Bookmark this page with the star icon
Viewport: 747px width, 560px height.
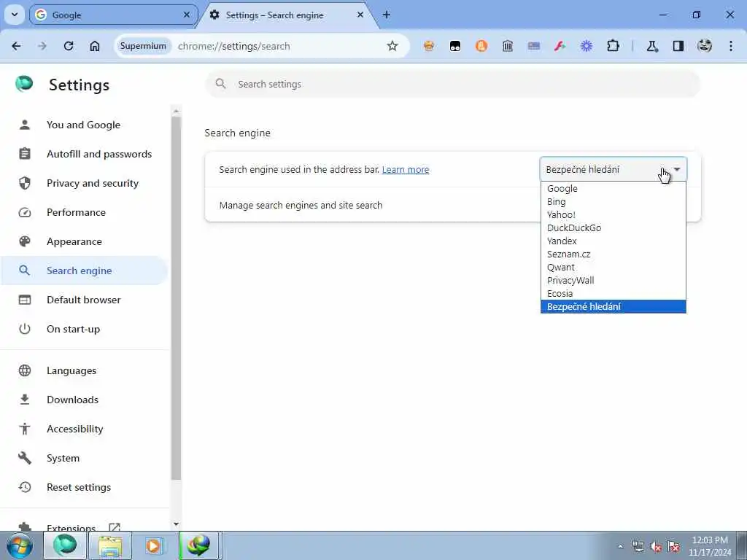click(392, 46)
